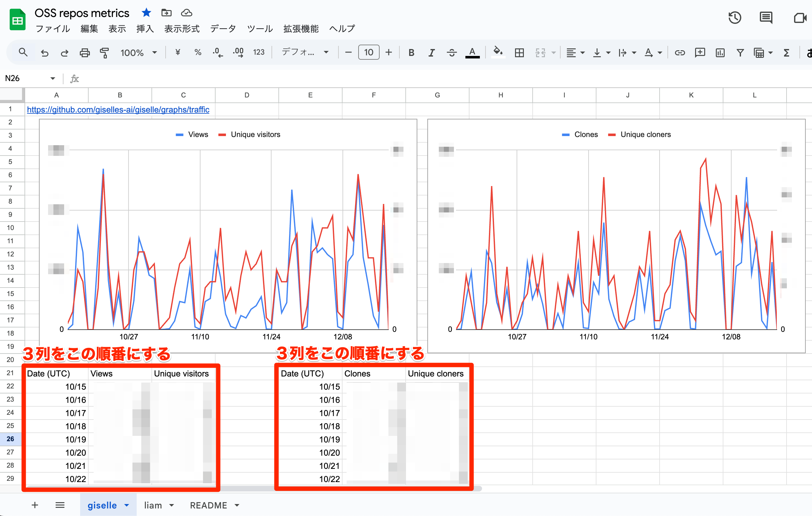Open the fill color picker
The width and height of the screenshot is (812, 516).
[498, 52]
